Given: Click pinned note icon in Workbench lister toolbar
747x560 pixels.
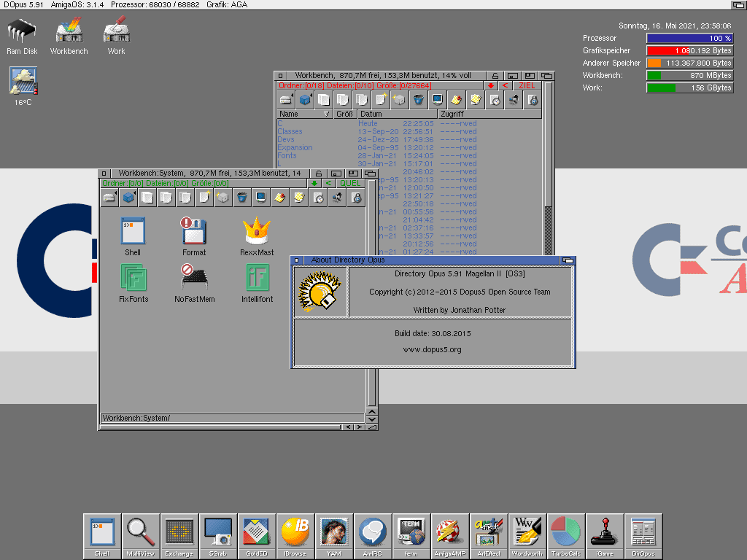Looking at the screenshot, I should (457, 99).
